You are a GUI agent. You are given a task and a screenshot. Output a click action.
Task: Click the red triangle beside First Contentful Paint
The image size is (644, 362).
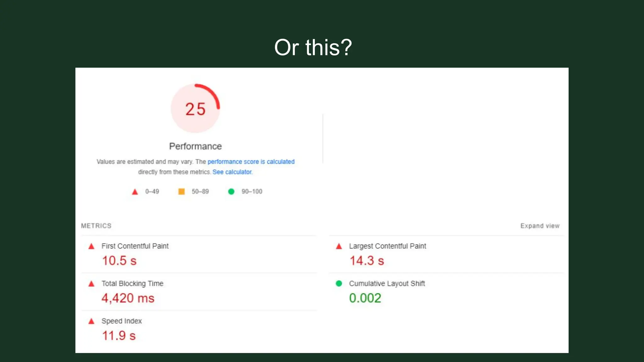click(x=92, y=246)
